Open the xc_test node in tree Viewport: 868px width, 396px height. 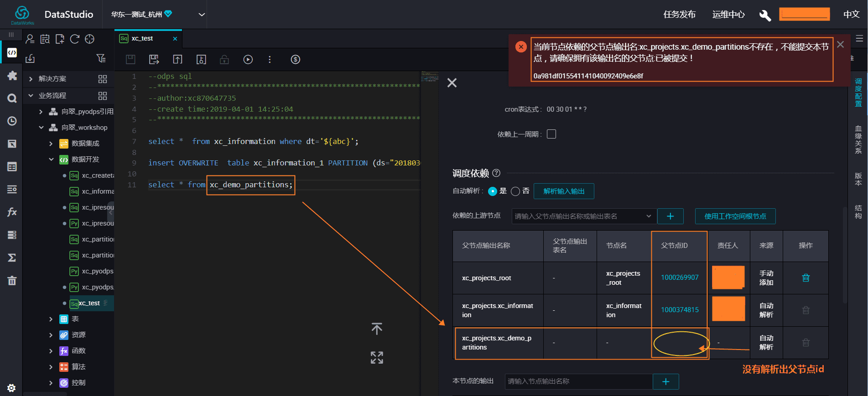point(89,303)
